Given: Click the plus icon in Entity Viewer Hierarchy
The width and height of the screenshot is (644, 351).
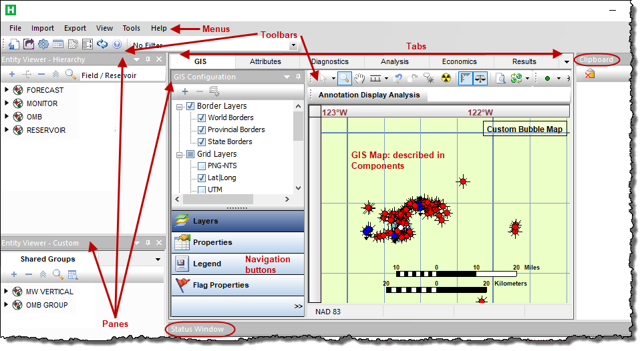Looking at the screenshot, I should pyautogui.click(x=12, y=74).
